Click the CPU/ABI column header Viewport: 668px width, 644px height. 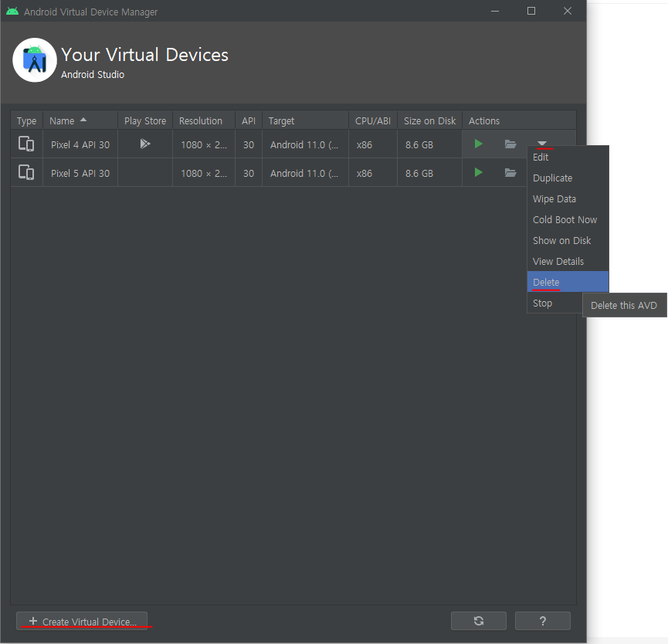[x=373, y=120]
